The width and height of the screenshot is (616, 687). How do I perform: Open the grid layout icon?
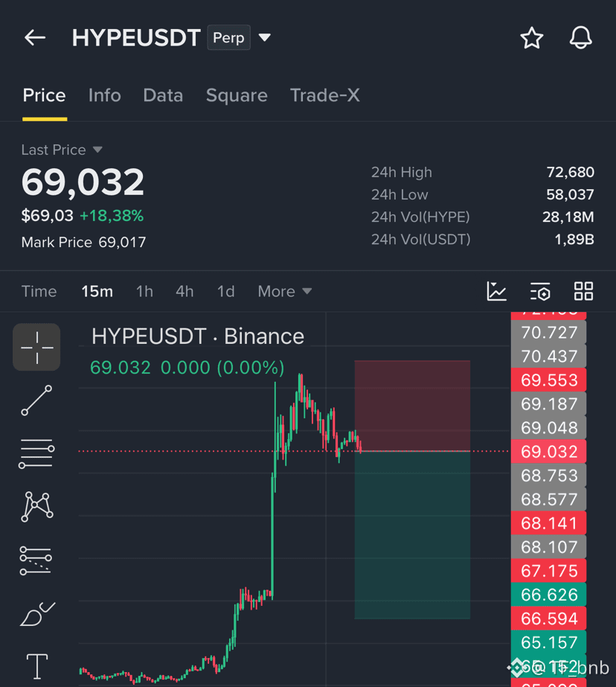[583, 291]
